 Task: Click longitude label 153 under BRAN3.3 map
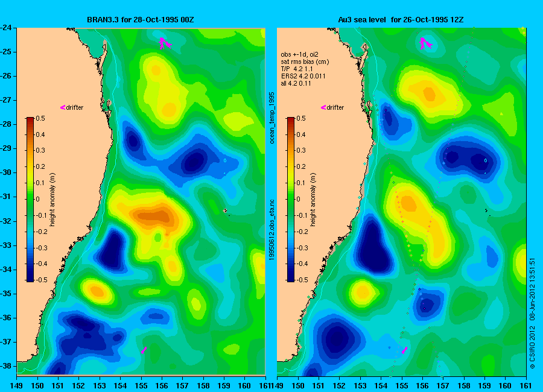pyautogui.click(x=100, y=386)
